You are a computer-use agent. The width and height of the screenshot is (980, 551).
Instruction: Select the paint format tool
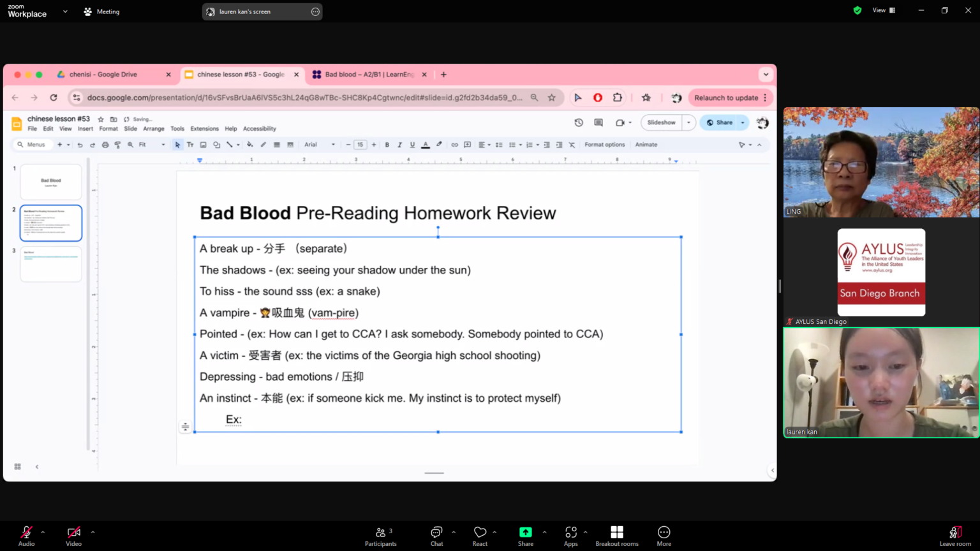point(117,145)
